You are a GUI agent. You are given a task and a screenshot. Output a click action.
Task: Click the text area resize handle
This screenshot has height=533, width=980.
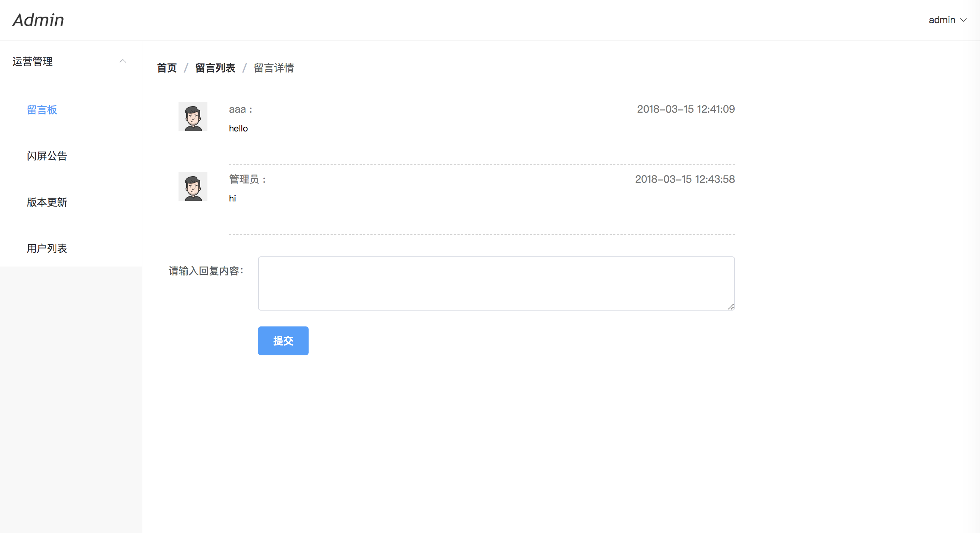pyautogui.click(x=730, y=307)
